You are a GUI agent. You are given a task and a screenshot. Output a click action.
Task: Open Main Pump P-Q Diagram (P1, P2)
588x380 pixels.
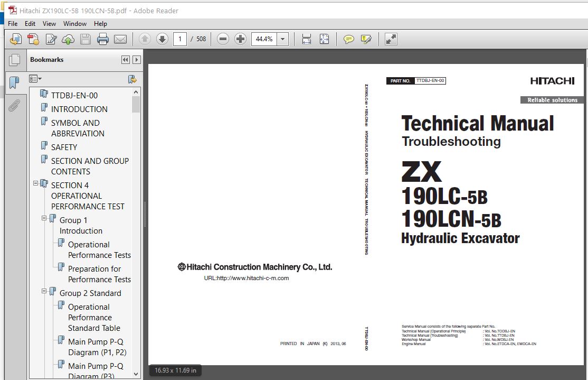tap(97, 347)
